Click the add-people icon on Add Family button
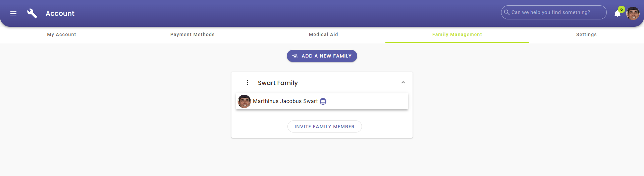 (295, 56)
